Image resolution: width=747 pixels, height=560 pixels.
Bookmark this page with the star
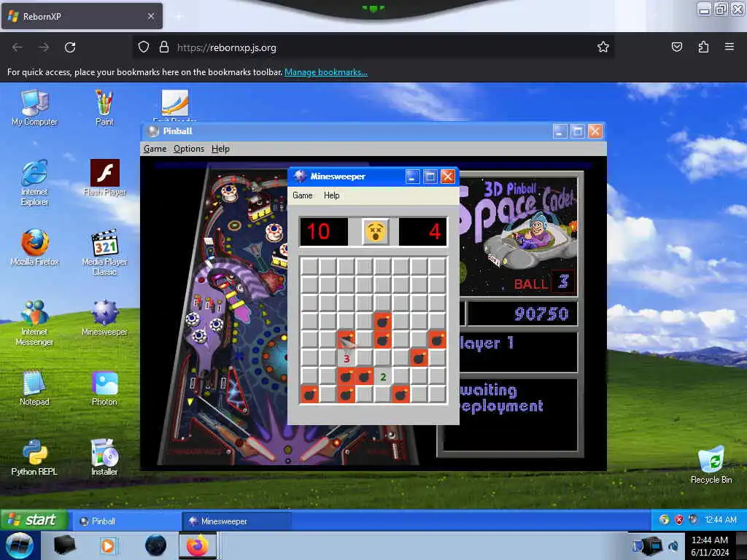(x=603, y=47)
